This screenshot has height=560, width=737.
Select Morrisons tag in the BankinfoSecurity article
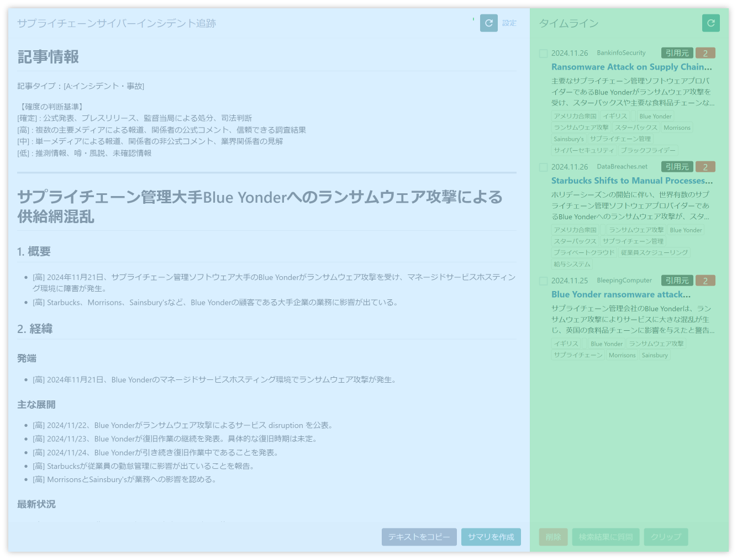(677, 128)
